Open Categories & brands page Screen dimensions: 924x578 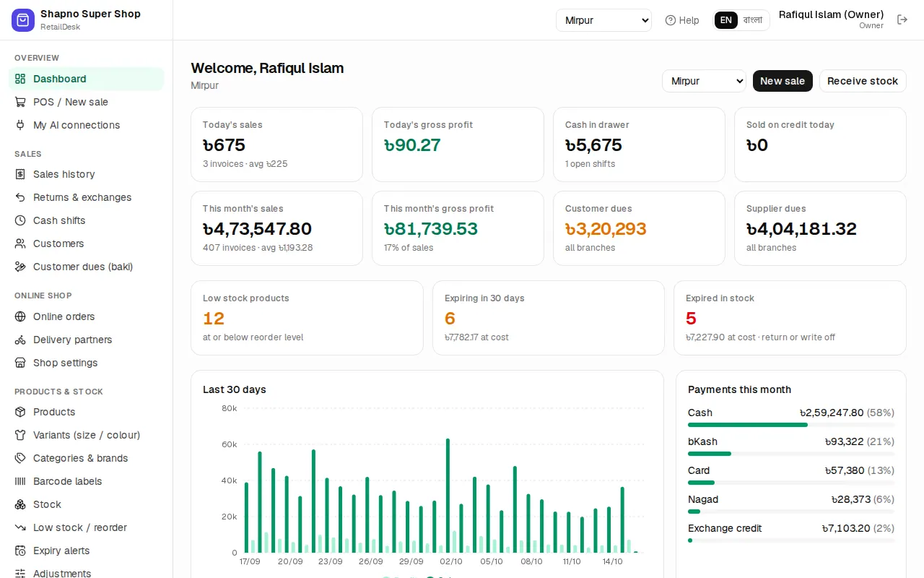(x=86, y=458)
